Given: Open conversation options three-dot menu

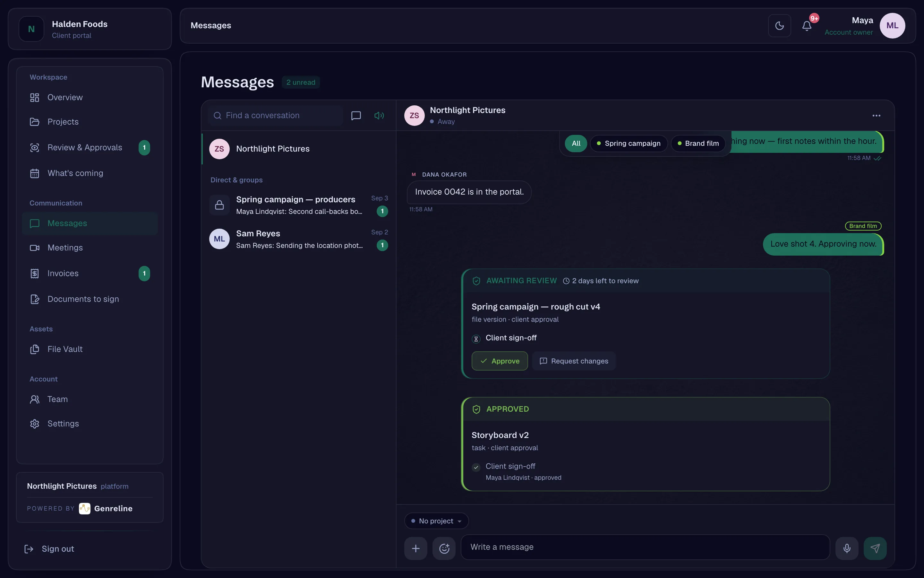Looking at the screenshot, I should coord(876,116).
